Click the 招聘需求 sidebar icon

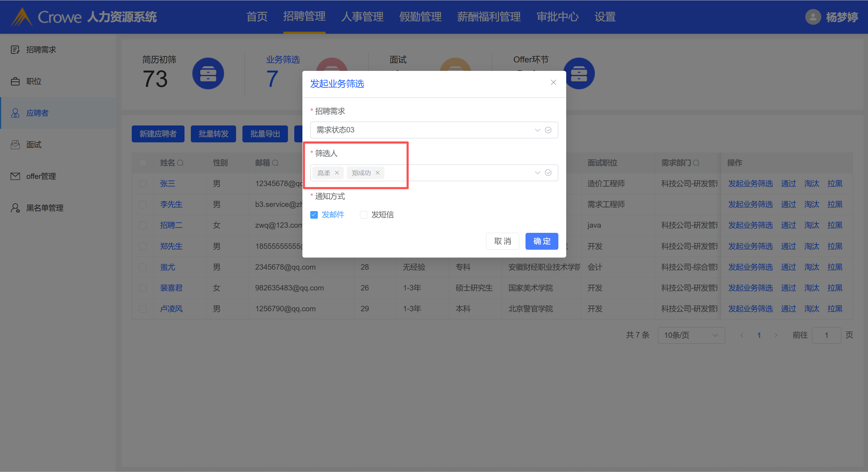click(x=15, y=49)
